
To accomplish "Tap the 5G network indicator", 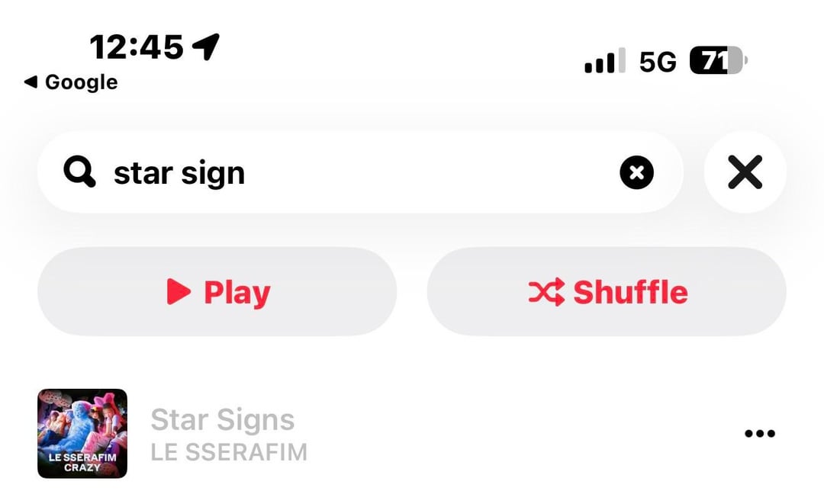I will [658, 62].
